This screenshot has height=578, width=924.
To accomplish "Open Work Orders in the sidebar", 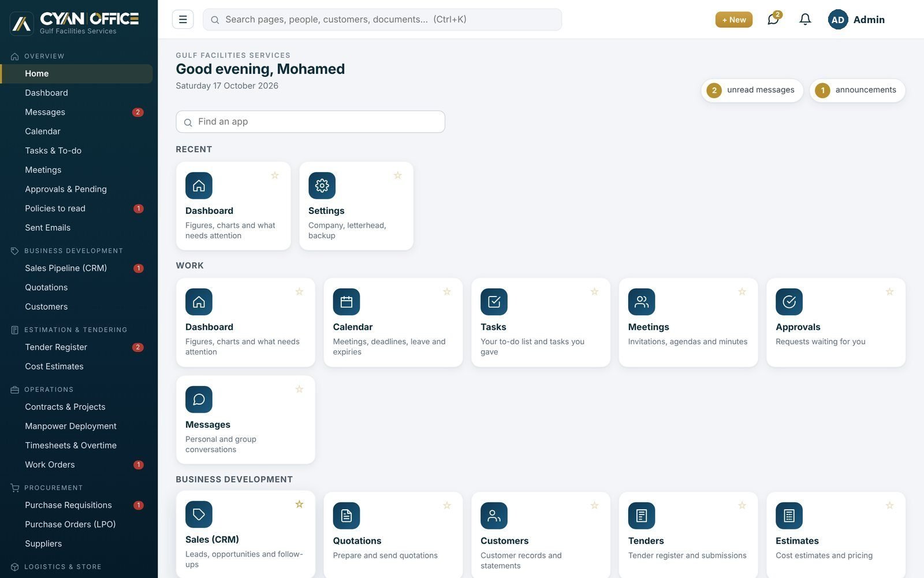I will point(77,465).
